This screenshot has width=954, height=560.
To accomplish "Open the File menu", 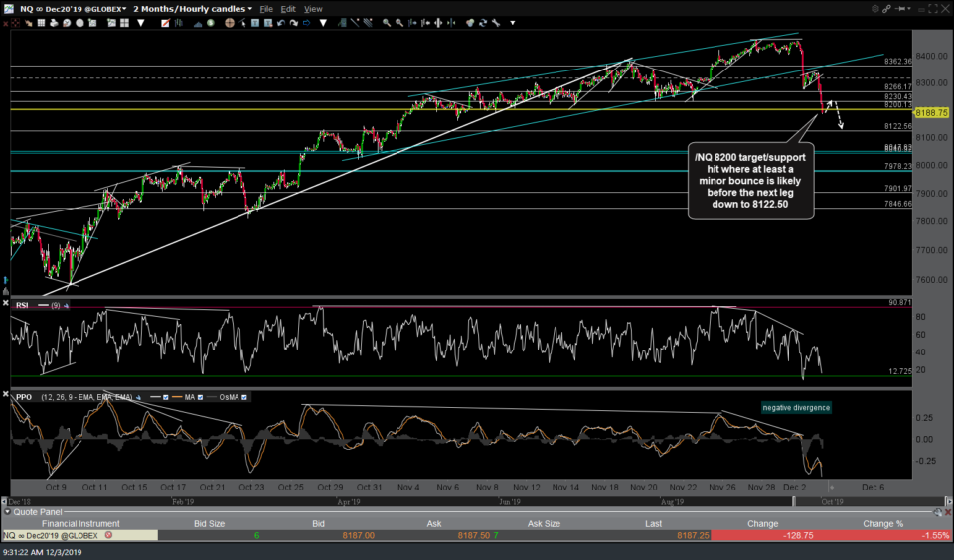I will tap(266, 9).
